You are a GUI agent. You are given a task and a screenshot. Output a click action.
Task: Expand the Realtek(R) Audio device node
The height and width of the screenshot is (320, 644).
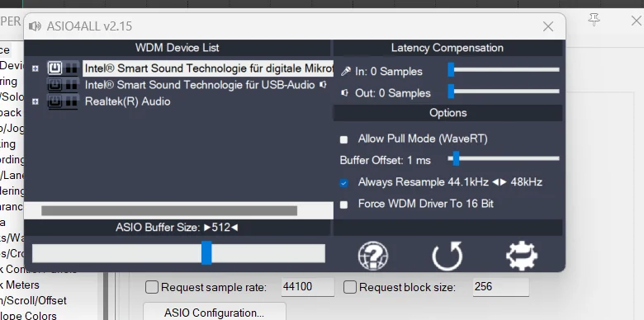click(36, 101)
